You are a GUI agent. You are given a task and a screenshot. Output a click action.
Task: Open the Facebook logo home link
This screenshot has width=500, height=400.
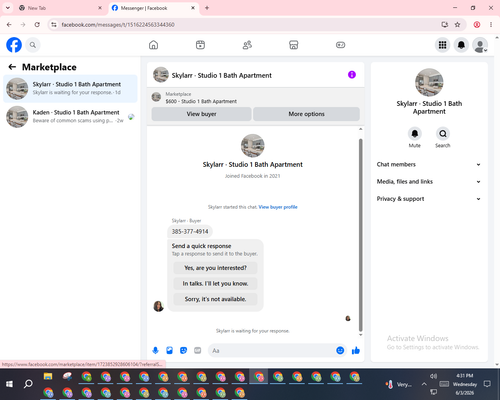click(x=14, y=45)
